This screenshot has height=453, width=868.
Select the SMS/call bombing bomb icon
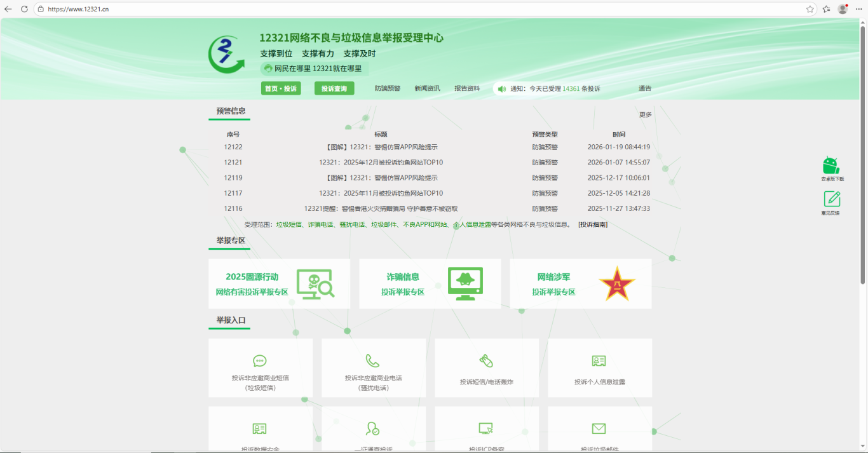pyautogui.click(x=486, y=361)
